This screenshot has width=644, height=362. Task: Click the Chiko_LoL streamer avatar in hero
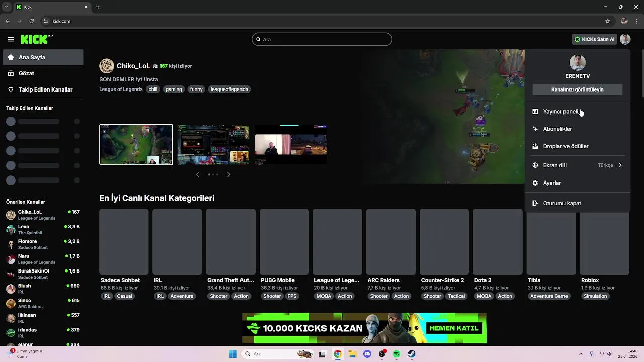click(x=107, y=66)
